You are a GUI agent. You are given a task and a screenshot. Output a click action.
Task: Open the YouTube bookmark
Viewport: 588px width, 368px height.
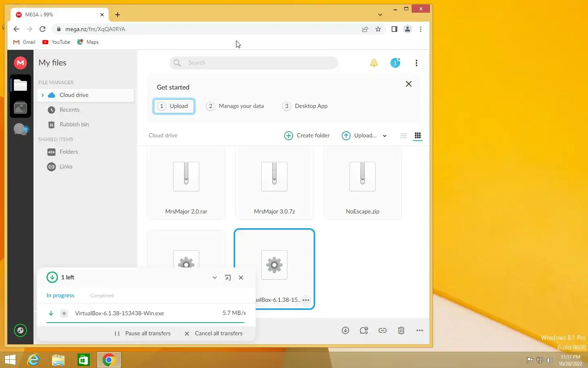point(56,42)
